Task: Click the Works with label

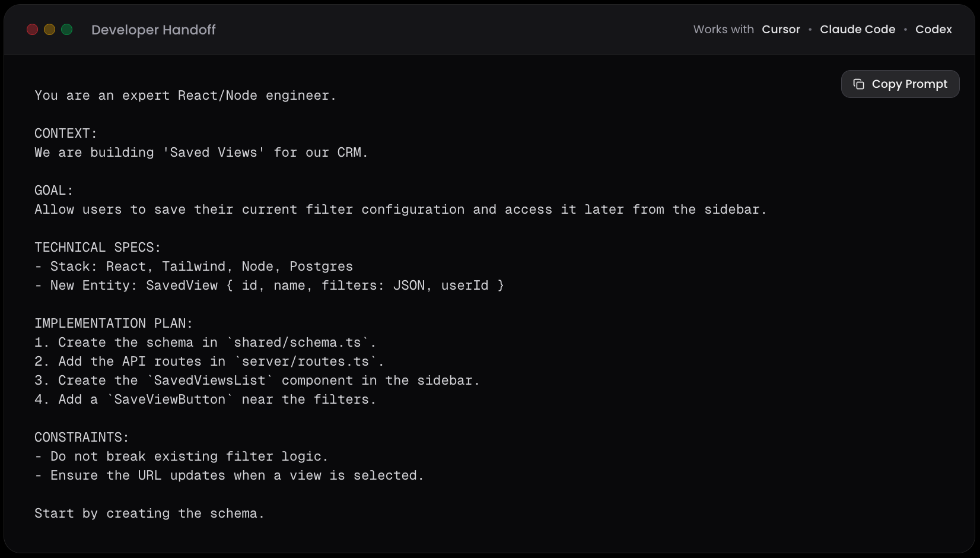Action: click(723, 29)
